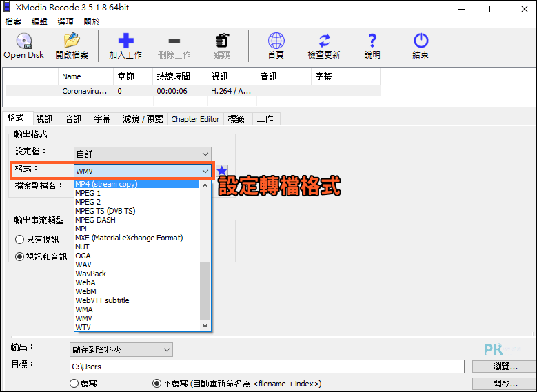Choose WTV from format list
The height and width of the screenshot is (392, 537).
136,327
